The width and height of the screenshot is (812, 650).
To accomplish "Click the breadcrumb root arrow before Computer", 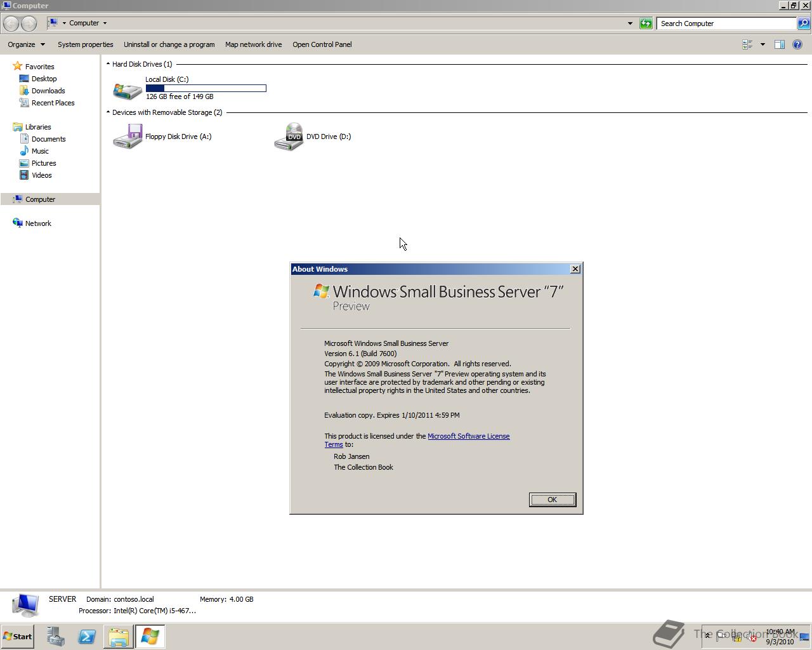I will pos(64,23).
